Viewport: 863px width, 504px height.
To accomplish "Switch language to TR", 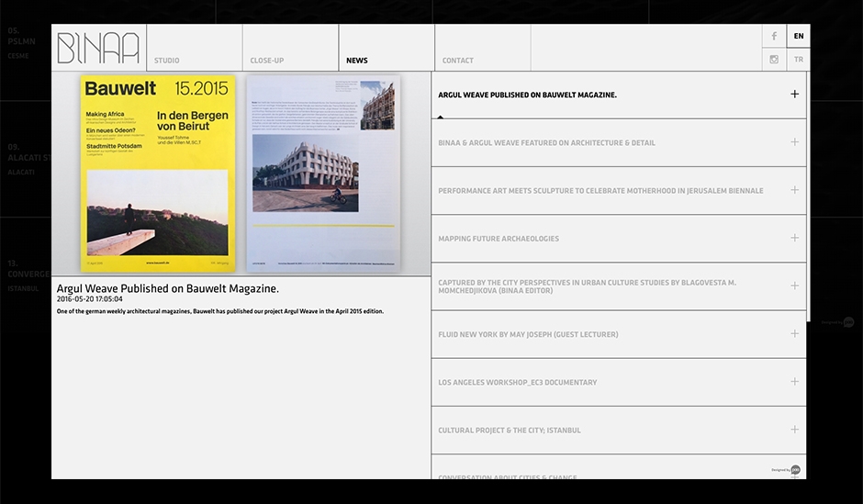I will click(799, 60).
